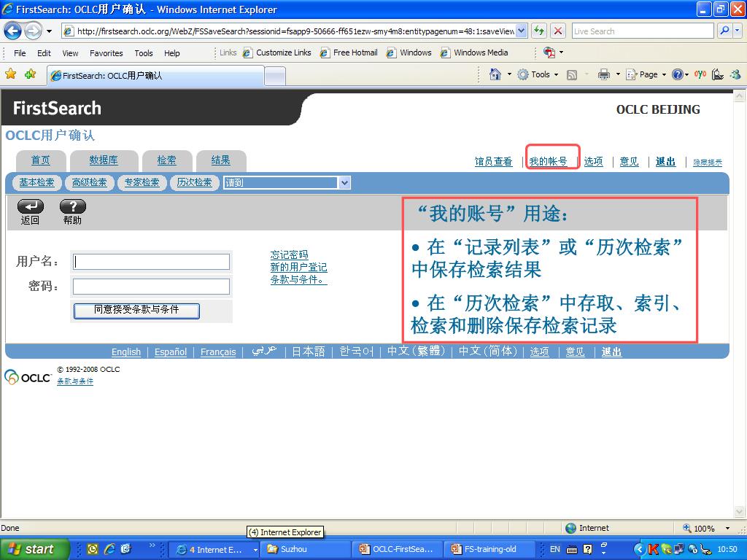
Task: Open the Tools menu in menu bar
Action: 144,52
